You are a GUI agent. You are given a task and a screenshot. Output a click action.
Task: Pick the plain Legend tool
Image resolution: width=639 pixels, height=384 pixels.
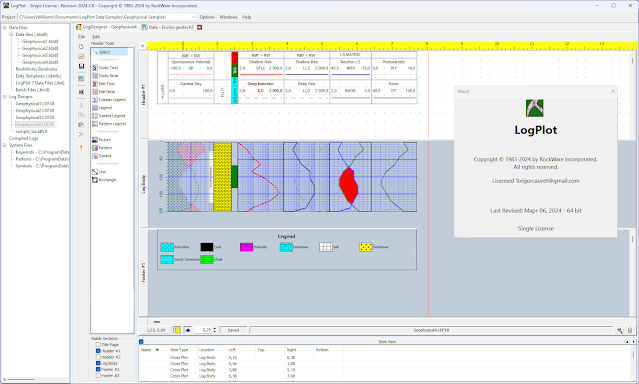click(102, 108)
